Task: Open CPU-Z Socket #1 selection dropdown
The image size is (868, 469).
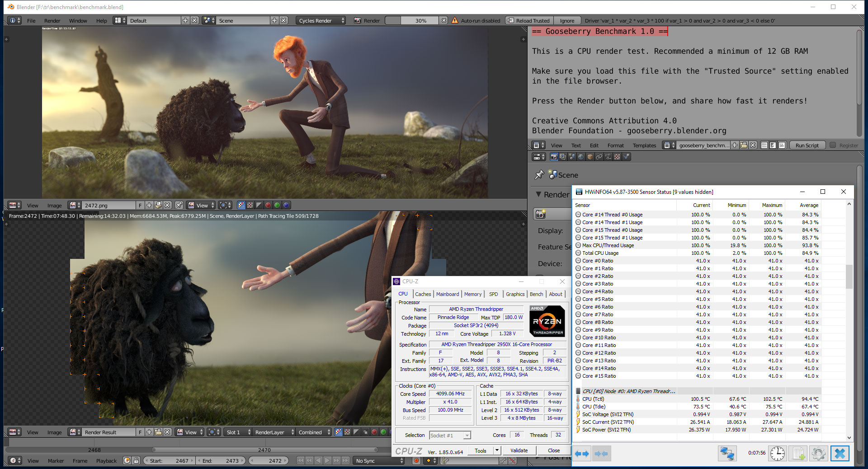Action: pyautogui.click(x=450, y=435)
